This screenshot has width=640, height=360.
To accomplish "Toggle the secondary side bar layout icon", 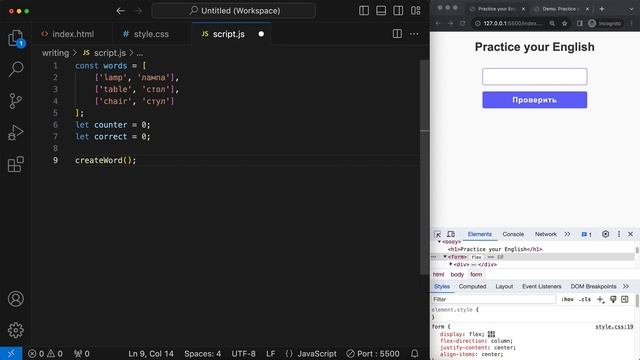I will coord(398,11).
